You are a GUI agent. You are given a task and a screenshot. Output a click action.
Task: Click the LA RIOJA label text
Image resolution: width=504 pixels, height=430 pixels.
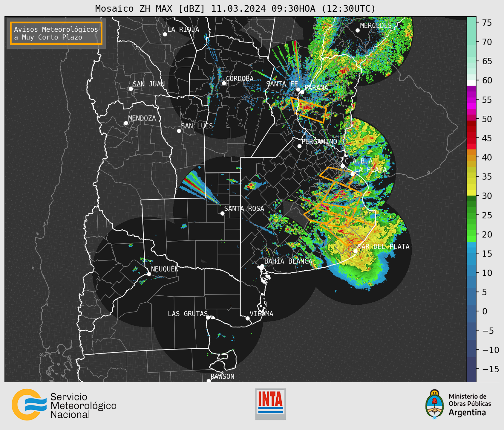183,29
